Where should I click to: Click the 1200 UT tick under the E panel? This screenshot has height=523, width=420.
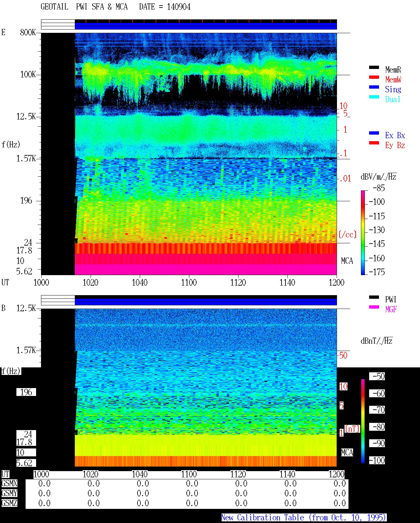[x=337, y=283]
